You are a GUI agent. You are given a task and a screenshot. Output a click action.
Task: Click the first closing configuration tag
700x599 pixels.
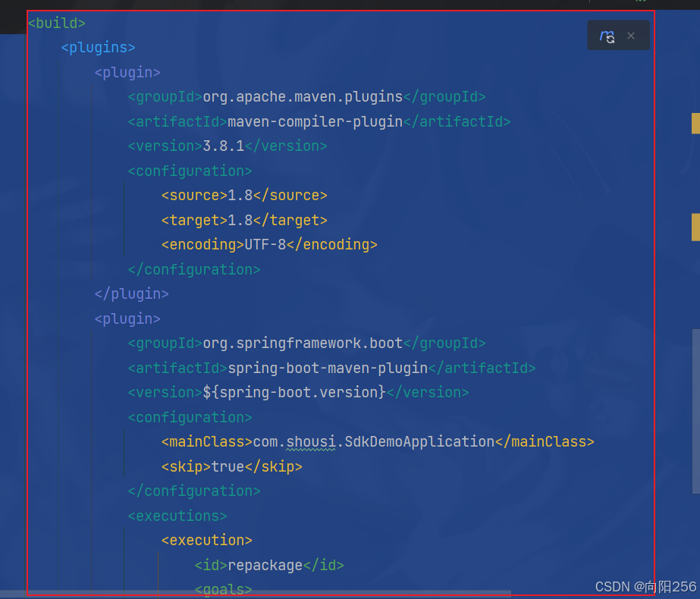pos(194,270)
